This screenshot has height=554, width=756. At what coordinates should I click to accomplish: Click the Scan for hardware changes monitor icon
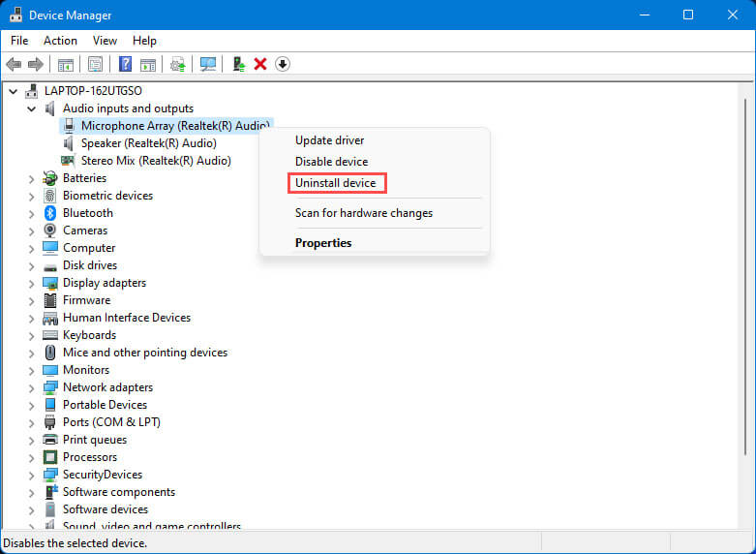(208, 64)
